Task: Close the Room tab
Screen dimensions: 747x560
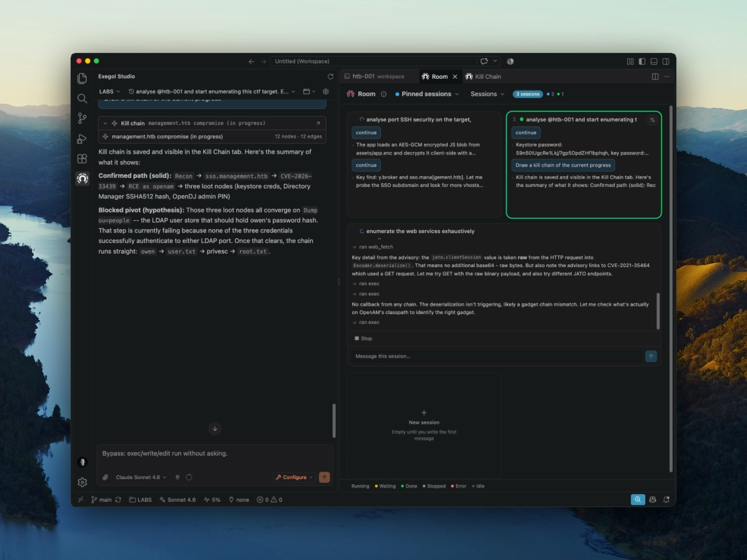Action: [x=455, y=77]
